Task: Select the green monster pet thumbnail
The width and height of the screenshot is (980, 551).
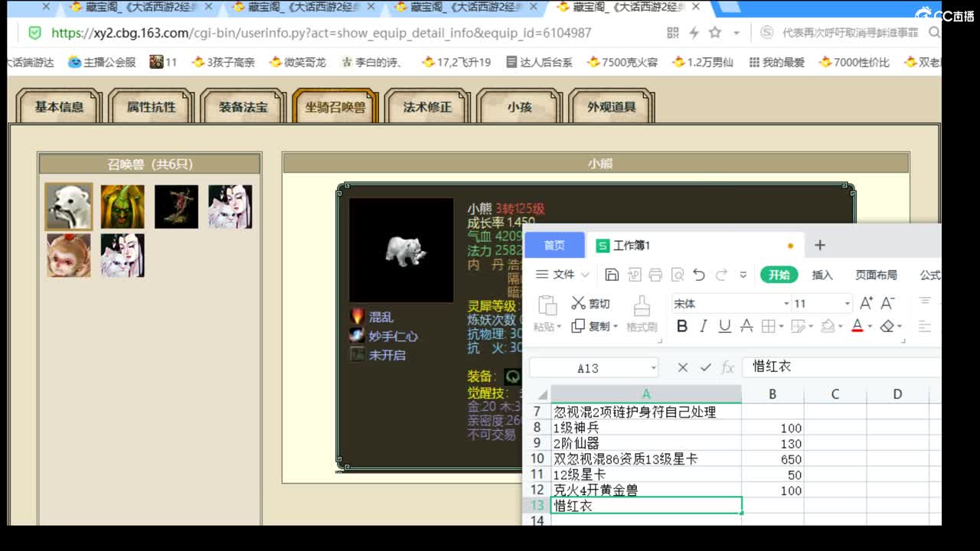Action: point(122,207)
